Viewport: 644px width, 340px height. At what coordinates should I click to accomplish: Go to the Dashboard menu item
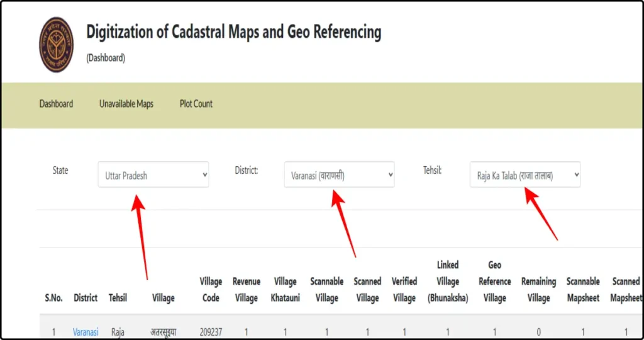click(x=56, y=104)
